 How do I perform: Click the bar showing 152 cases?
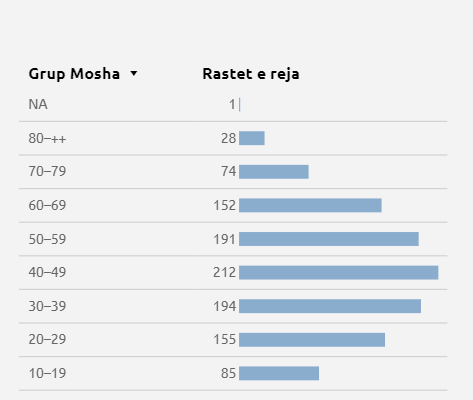tap(310, 205)
